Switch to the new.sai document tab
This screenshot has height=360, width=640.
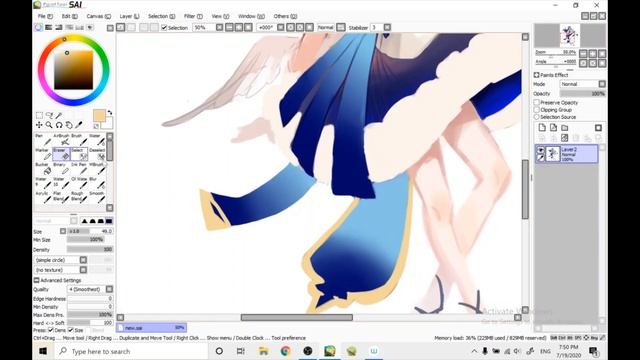[x=151, y=328]
